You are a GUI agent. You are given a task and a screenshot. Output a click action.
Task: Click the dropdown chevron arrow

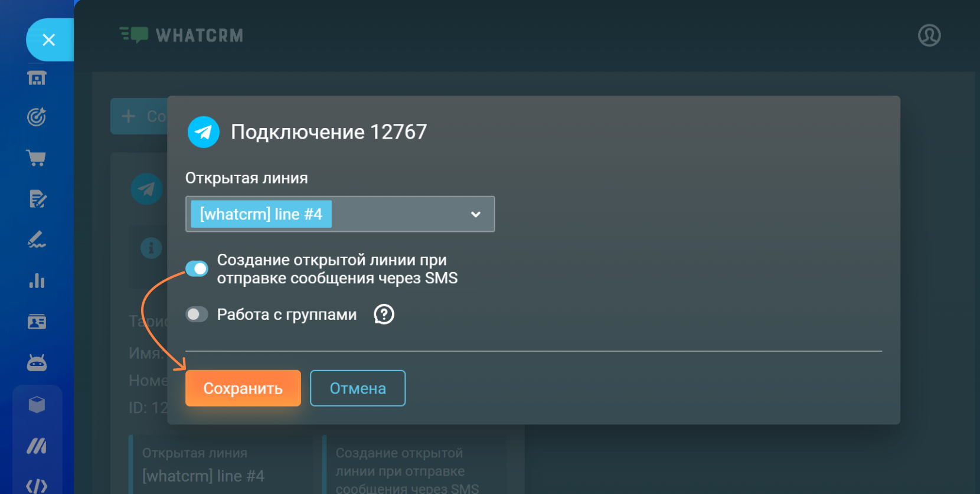[x=475, y=214]
